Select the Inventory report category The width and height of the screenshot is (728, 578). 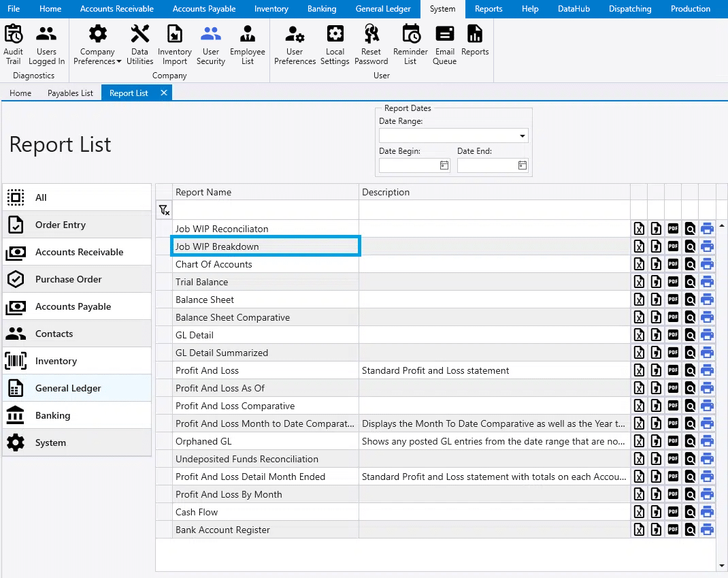click(77, 361)
